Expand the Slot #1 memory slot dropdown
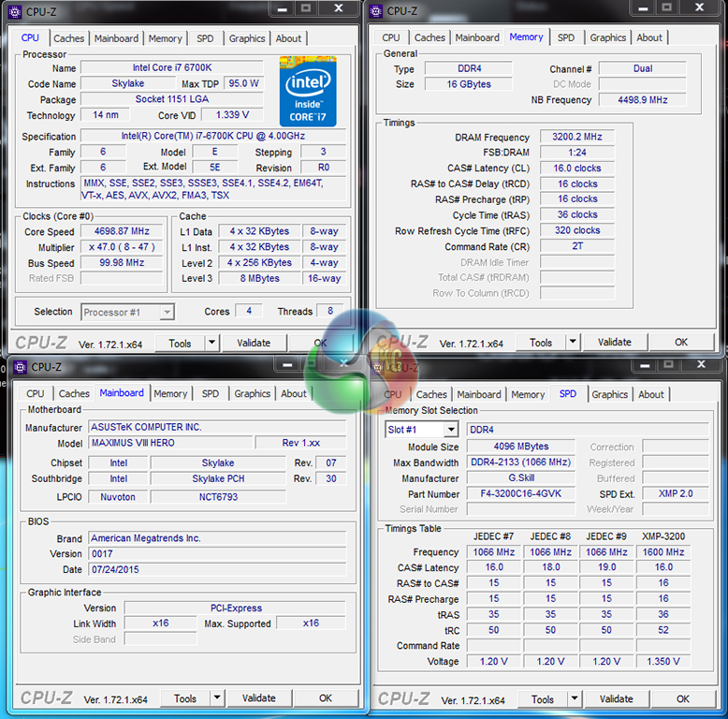728x719 pixels. (x=451, y=430)
